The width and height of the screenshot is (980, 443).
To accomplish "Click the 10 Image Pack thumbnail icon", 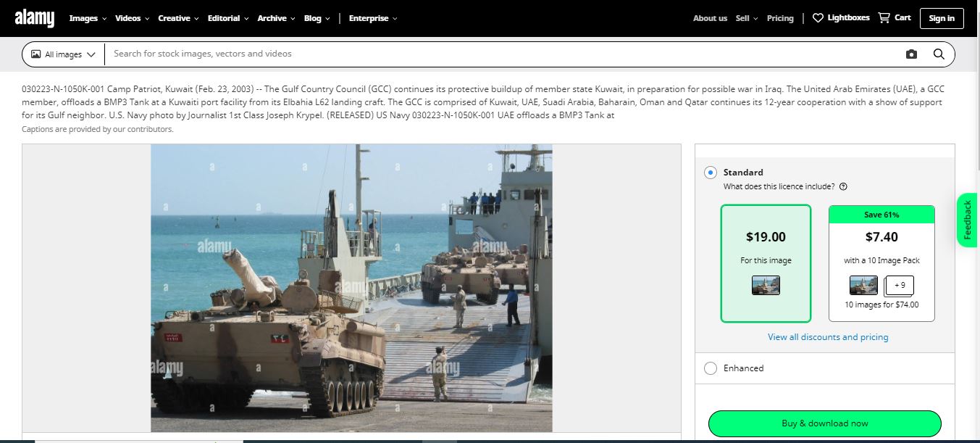I will [x=863, y=286].
